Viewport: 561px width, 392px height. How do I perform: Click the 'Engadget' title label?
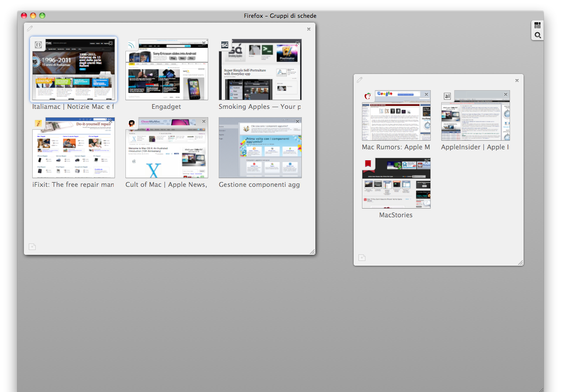pos(166,107)
